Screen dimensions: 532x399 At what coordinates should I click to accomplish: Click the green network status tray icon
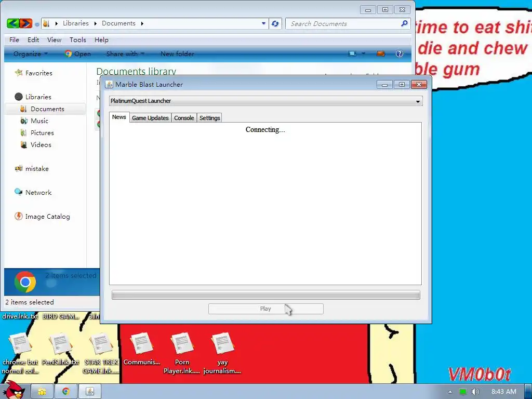[x=463, y=392]
